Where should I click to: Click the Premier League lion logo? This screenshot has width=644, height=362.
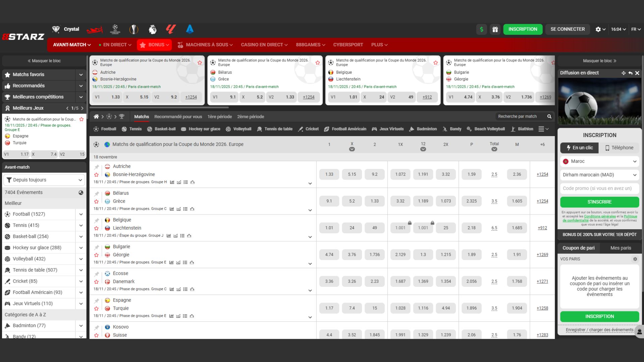pyautogui.click(x=152, y=29)
